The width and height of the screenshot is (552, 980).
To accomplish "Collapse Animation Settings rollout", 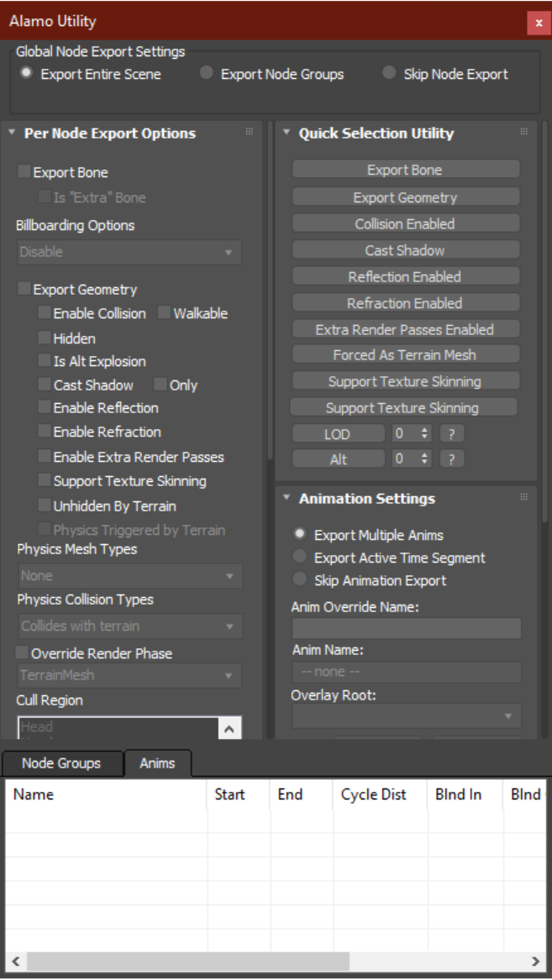I will pyautogui.click(x=287, y=498).
